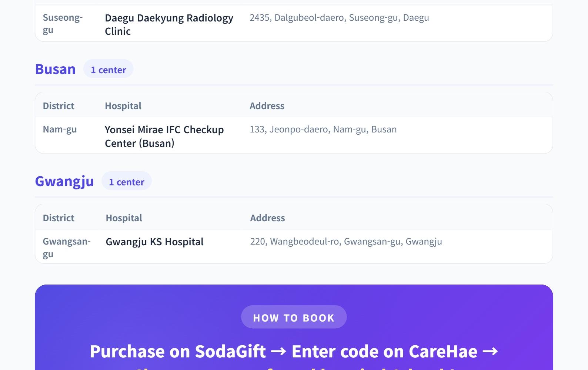Click the Busan city heading
Viewport: 588px width, 370px height.
click(55, 69)
